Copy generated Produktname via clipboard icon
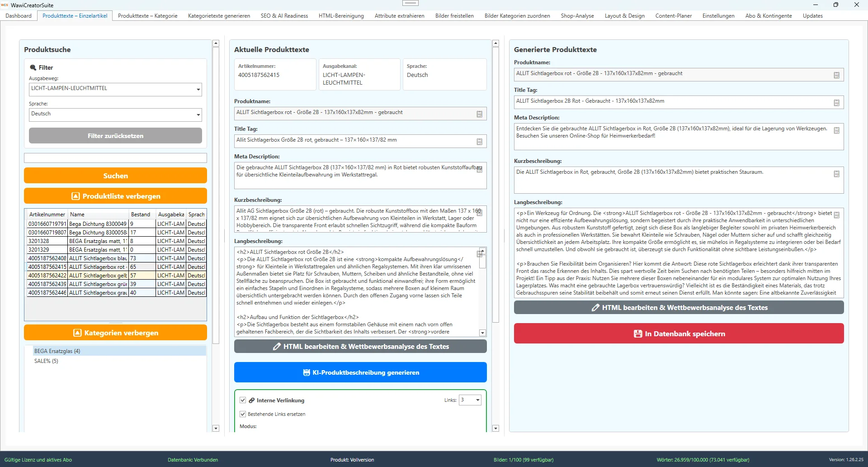The height and width of the screenshot is (467, 868). (x=837, y=75)
